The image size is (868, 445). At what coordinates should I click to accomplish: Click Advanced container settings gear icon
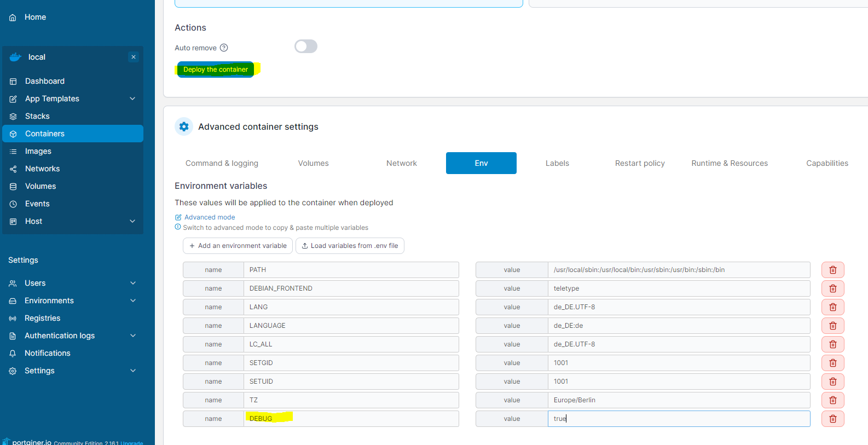click(x=184, y=126)
